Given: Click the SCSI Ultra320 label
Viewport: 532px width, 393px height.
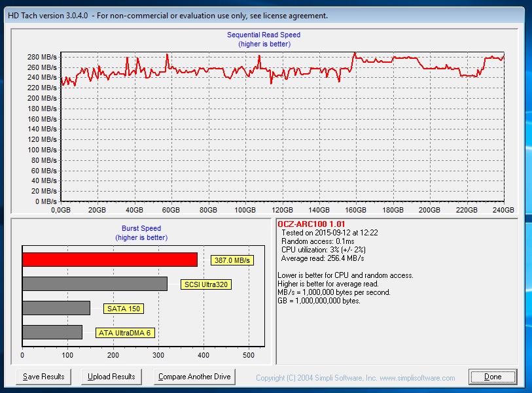Looking at the screenshot, I should (206, 284).
